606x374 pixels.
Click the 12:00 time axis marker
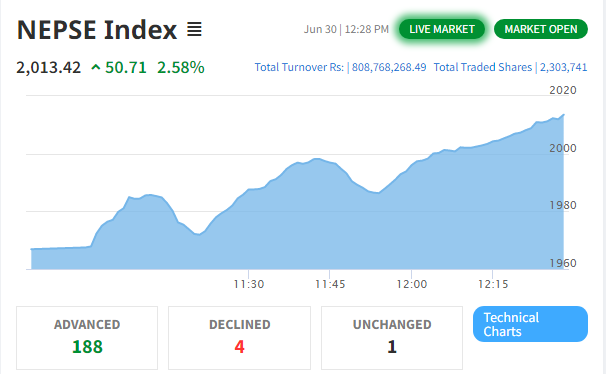412,284
